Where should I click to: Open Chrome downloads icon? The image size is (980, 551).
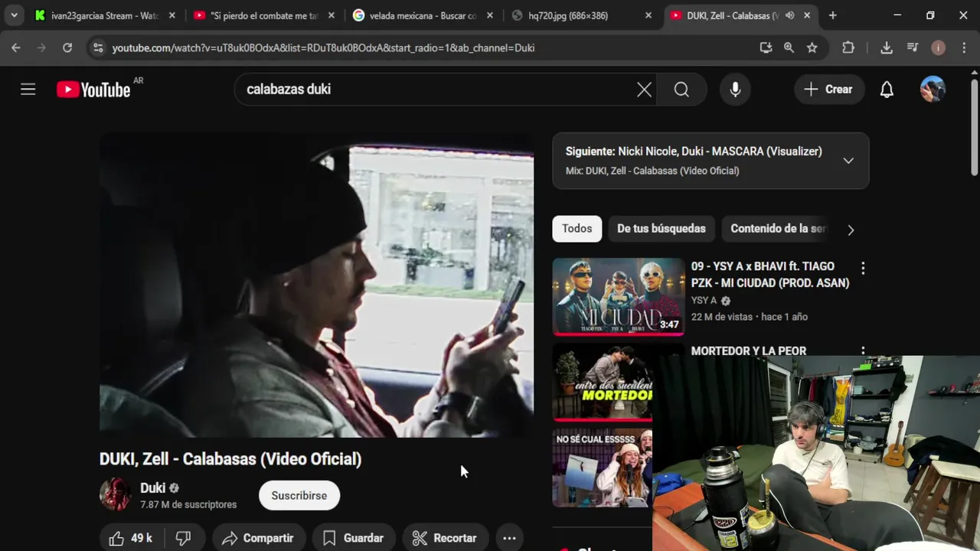click(x=887, y=47)
